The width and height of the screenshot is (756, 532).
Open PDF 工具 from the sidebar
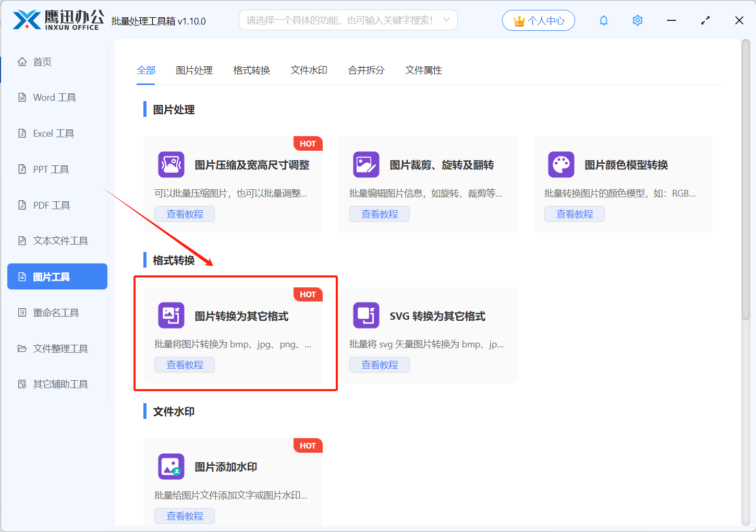coord(51,205)
